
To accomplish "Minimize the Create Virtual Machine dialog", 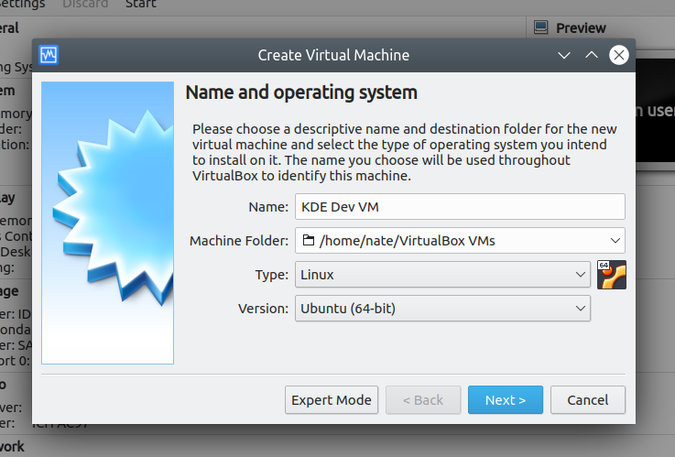I will click(x=565, y=55).
